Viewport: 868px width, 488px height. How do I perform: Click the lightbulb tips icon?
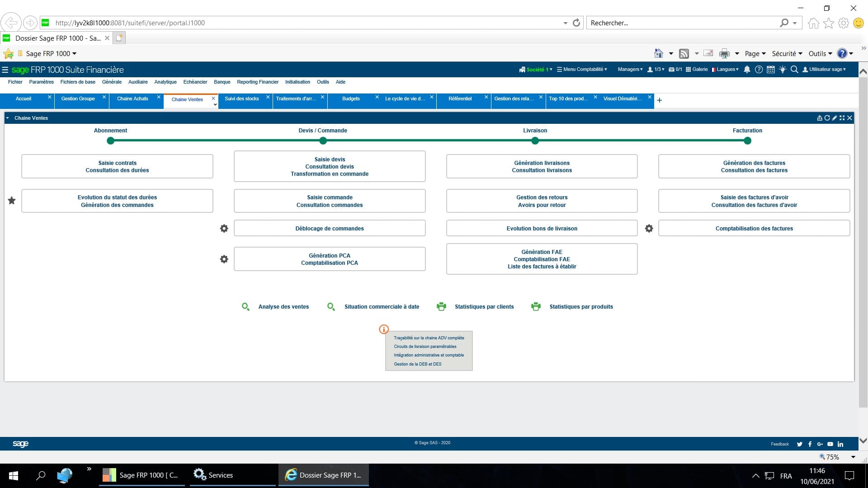coord(783,70)
